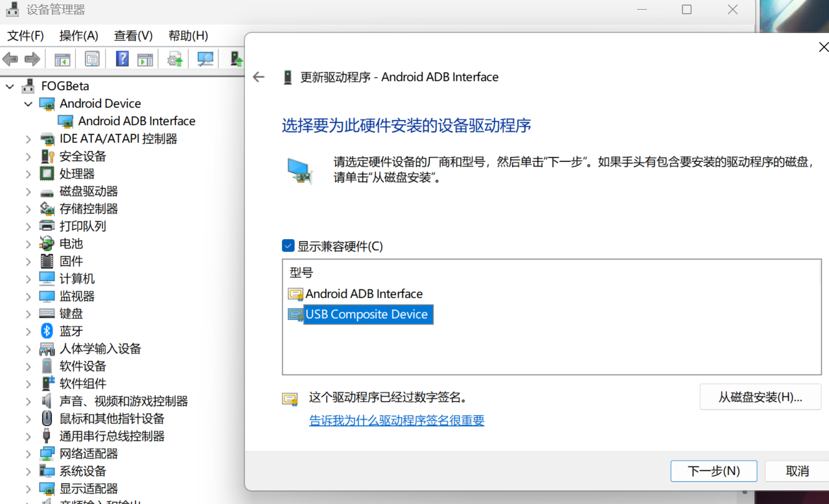
Task: Click the back arrow in driver update wizard
Action: 259,77
